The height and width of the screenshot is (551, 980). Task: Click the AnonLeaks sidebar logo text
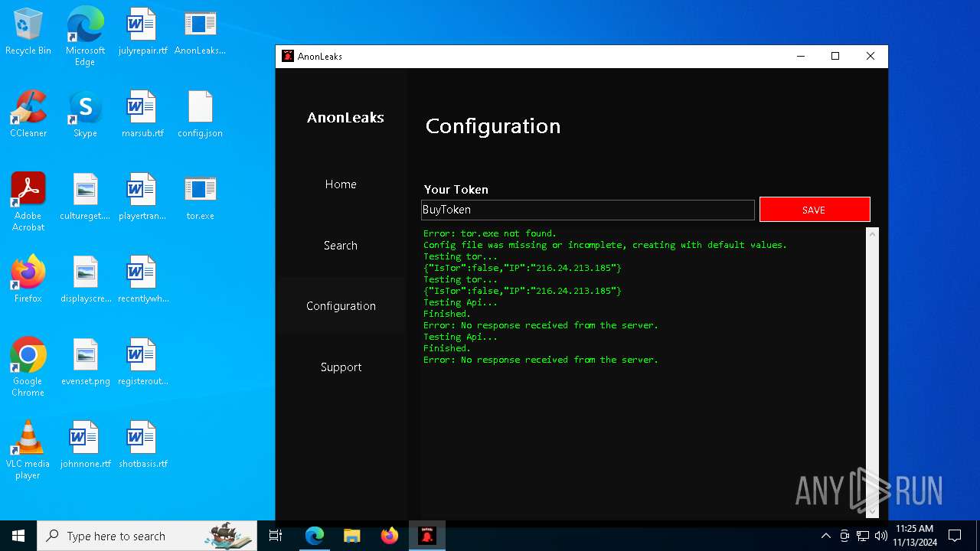[x=345, y=117]
